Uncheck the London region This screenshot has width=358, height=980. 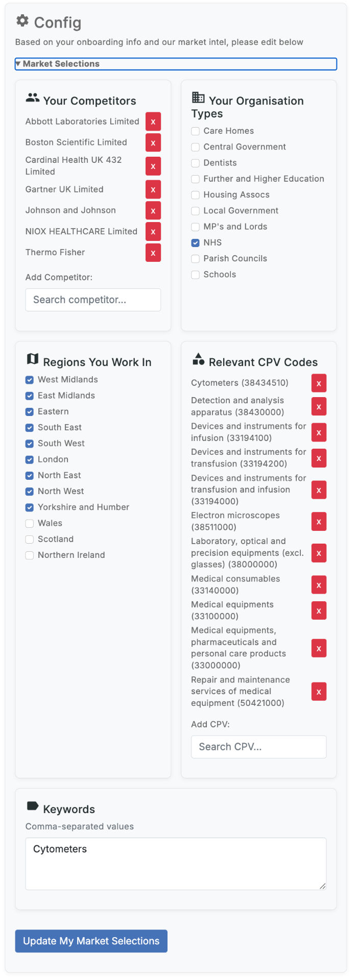[30, 460]
